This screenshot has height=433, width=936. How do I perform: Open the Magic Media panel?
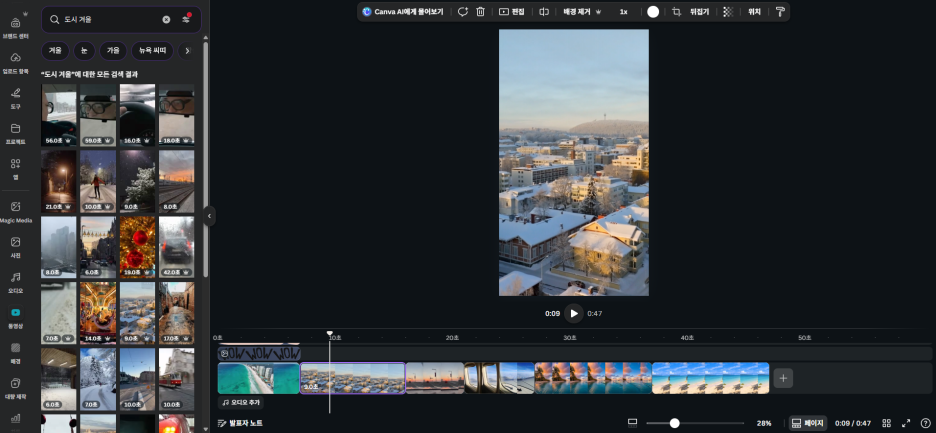click(x=16, y=211)
